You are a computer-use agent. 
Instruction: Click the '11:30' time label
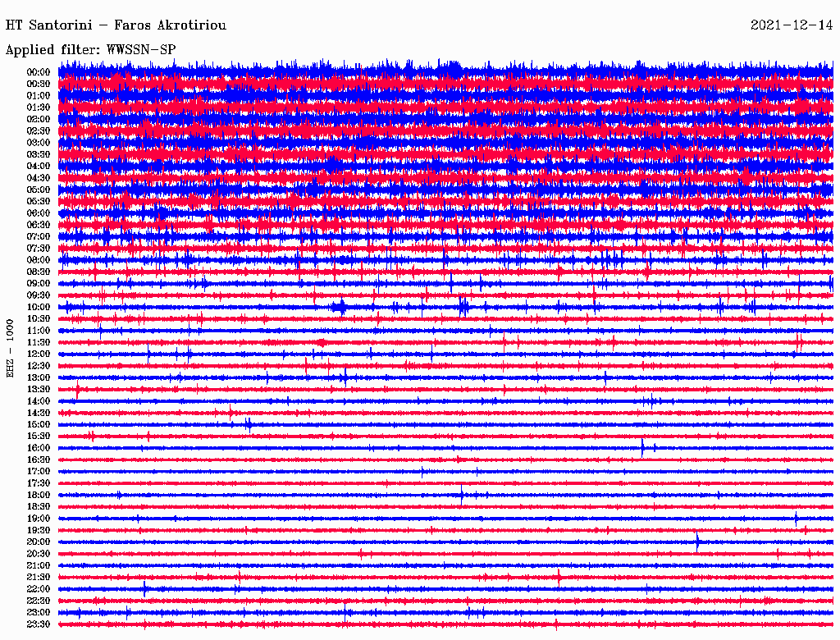(x=39, y=342)
